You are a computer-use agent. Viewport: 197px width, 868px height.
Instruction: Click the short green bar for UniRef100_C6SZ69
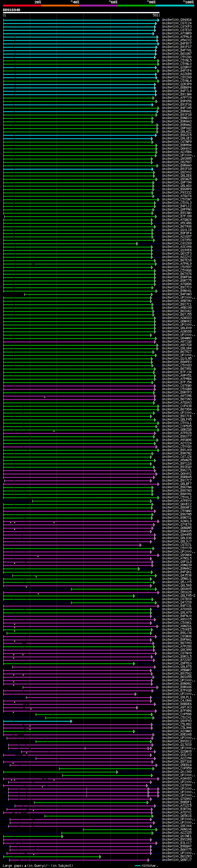pos(71,243)
